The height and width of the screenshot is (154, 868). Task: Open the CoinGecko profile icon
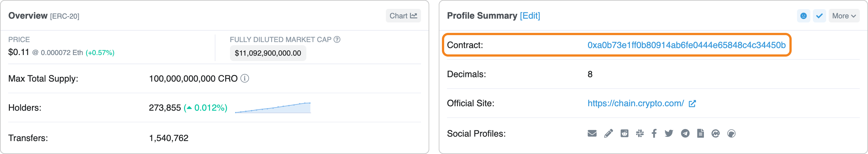(x=731, y=133)
